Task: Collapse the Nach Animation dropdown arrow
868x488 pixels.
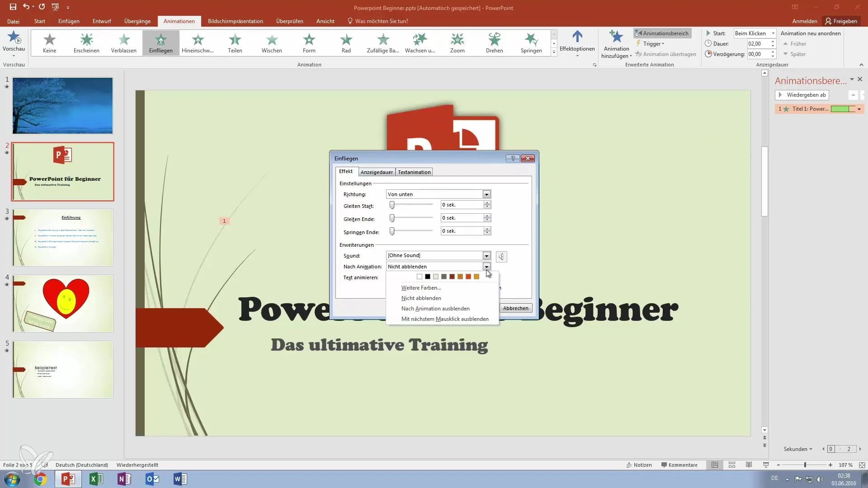Action: 486,267
